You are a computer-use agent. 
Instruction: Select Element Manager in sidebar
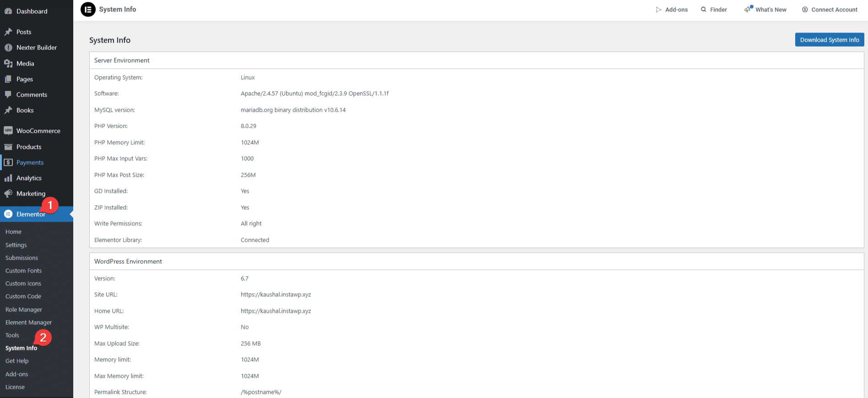coord(28,322)
